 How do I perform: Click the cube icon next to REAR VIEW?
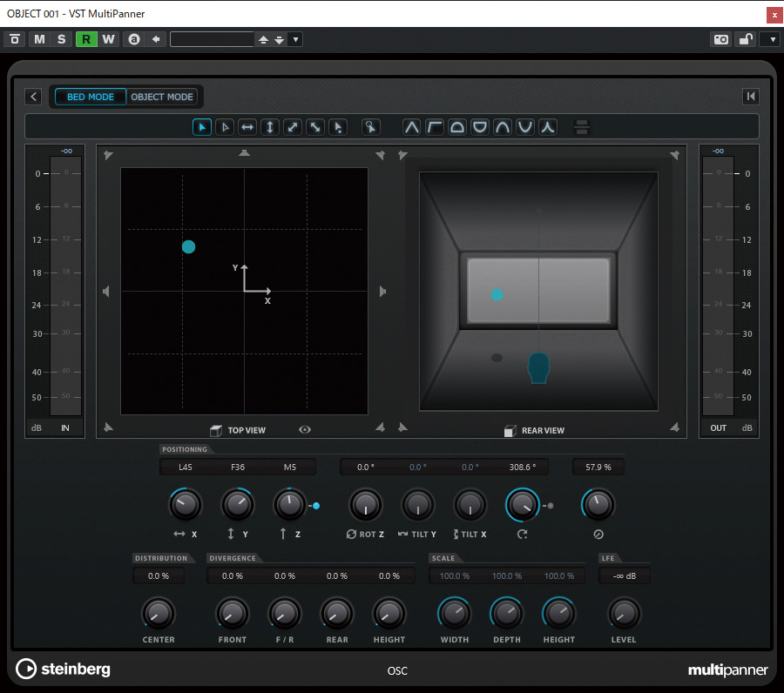[510, 431]
